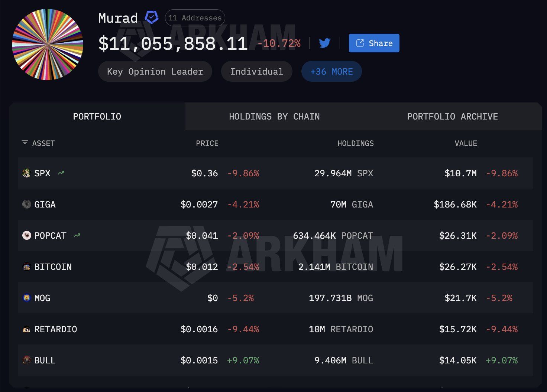The height and width of the screenshot is (392, 547).
Task: Click the Share button
Action: point(374,43)
